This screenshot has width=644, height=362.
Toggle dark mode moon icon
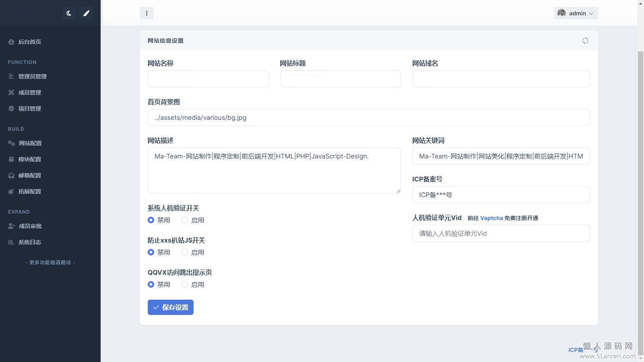pos(69,13)
